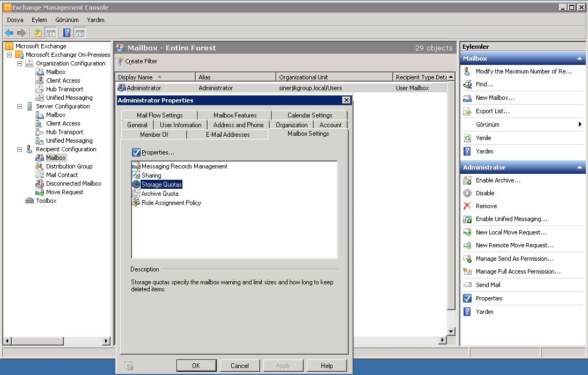This screenshot has height=375, width=588.
Task: Click the Role Assignment Policy icon
Action: click(136, 202)
